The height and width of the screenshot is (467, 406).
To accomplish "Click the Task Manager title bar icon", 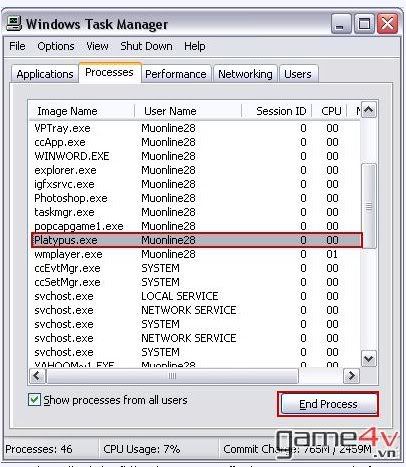I will [14, 24].
